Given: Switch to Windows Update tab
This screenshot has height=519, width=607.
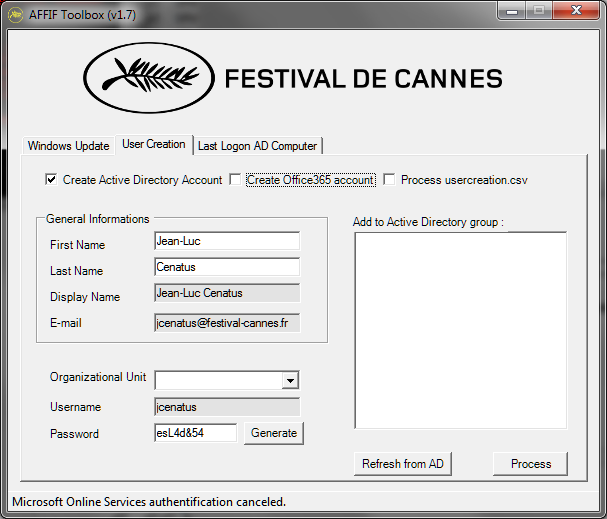Looking at the screenshot, I should click(x=69, y=146).
